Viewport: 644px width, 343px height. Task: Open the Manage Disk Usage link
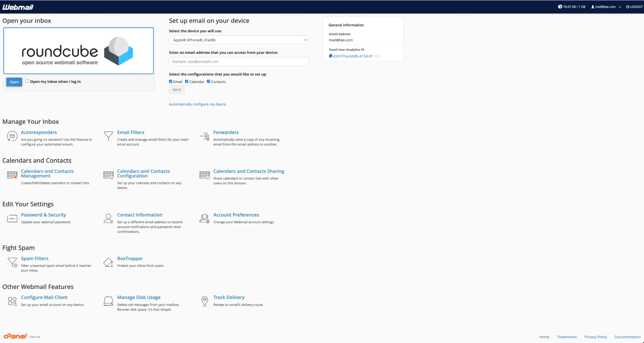139,297
